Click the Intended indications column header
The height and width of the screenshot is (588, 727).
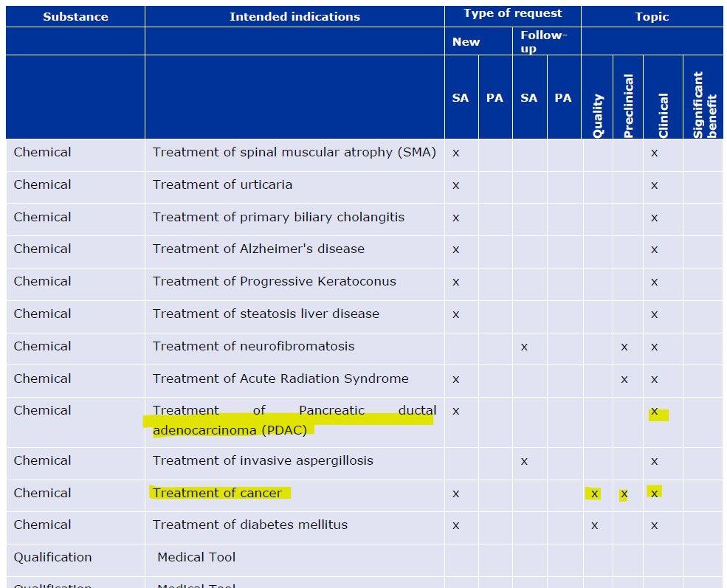(294, 16)
